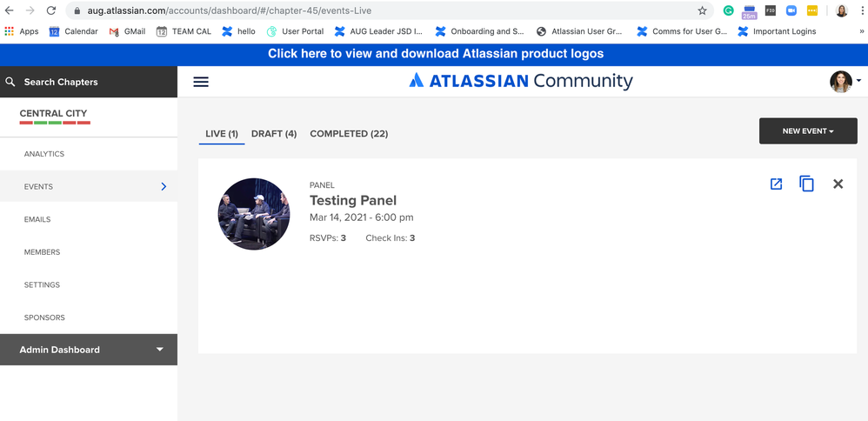The width and height of the screenshot is (868, 421).
Task: Click the Testing Panel event thumbnail
Action: point(254,214)
